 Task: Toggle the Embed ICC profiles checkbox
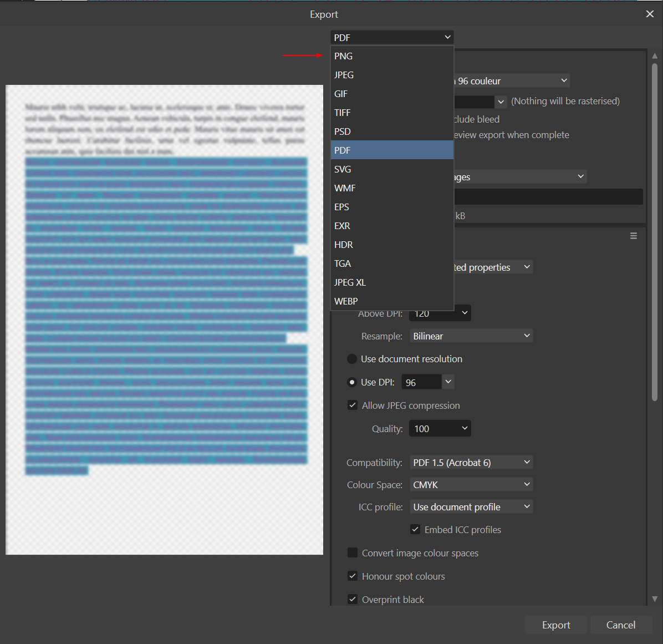click(415, 529)
